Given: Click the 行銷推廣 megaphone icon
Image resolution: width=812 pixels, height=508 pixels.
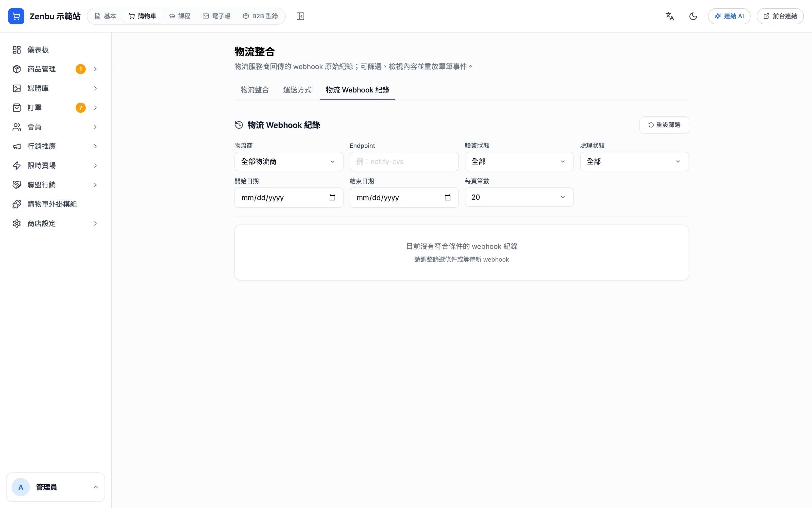Looking at the screenshot, I should point(17,146).
